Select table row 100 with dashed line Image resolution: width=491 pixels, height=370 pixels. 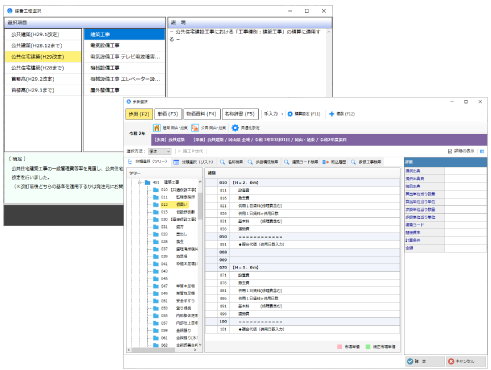click(x=302, y=322)
